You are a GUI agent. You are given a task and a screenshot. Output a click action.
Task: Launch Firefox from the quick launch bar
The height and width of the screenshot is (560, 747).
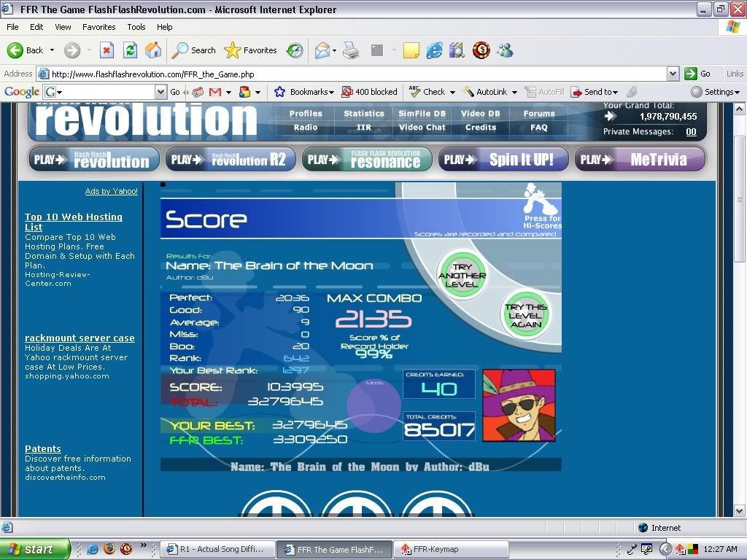click(x=109, y=549)
